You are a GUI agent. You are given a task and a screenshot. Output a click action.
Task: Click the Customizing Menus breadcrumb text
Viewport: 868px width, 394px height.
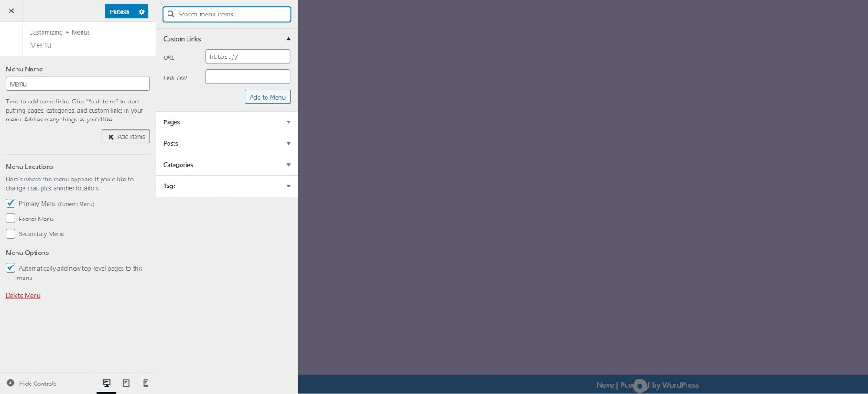point(59,32)
